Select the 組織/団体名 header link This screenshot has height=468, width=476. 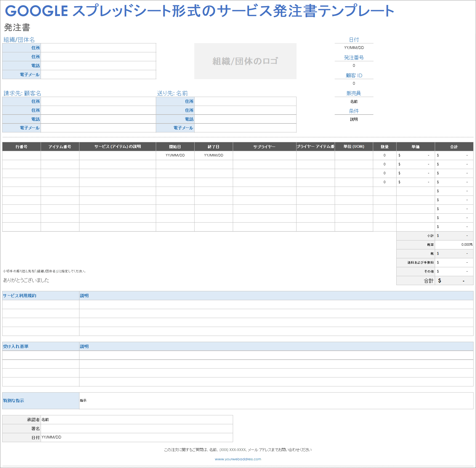pyautogui.click(x=18, y=39)
